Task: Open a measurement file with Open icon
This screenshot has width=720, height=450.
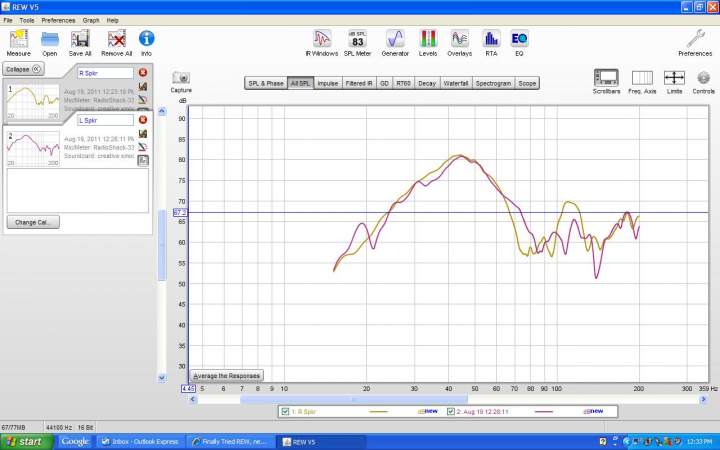Action: (50, 43)
